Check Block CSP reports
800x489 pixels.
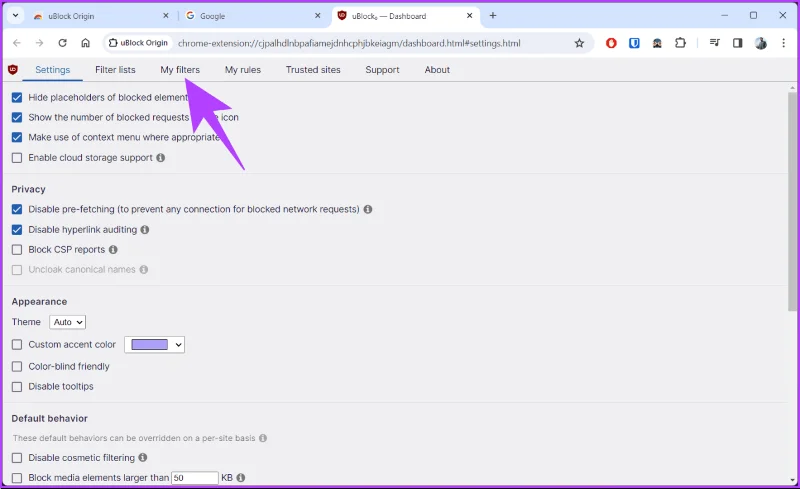(x=17, y=250)
